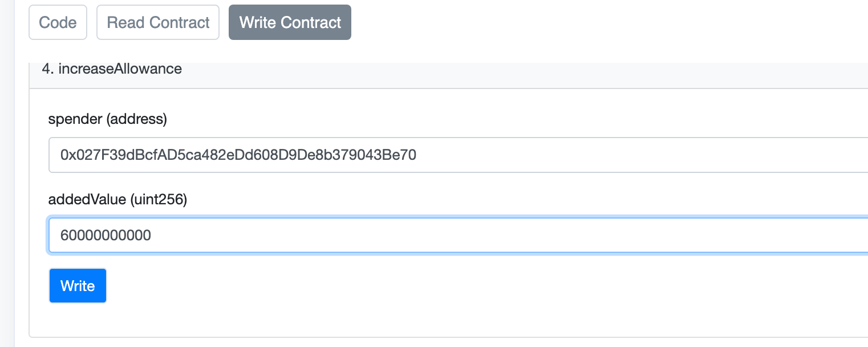Image resolution: width=868 pixels, height=347 pixels.
Task: Show read functions via Read Contract
Action: click(158, 23)
